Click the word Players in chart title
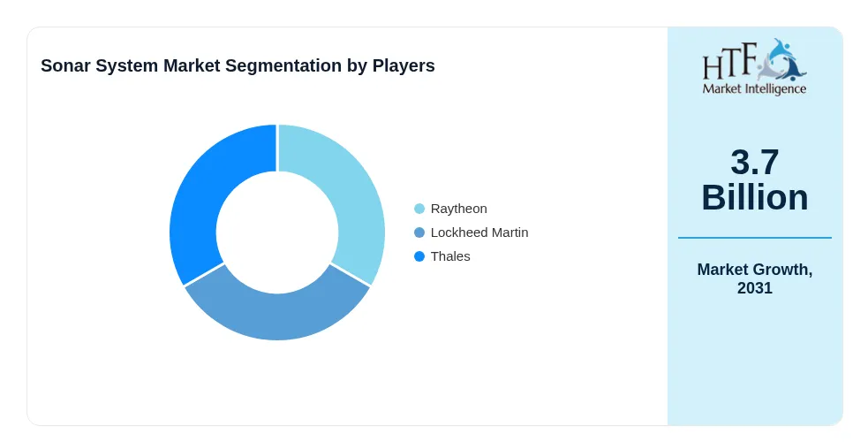Screen dimensions: 868x442 pos(404,65)
